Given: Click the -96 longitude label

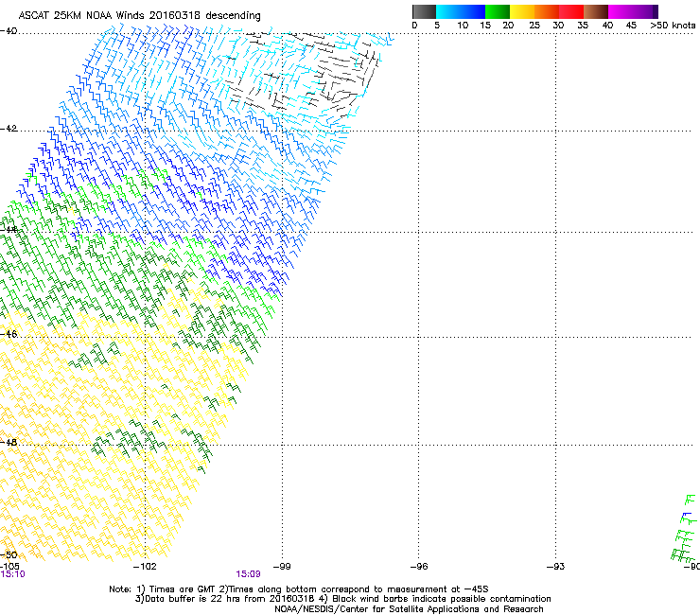Looking at the screenshot, I should pyautogui.click(x=419, y=567).
